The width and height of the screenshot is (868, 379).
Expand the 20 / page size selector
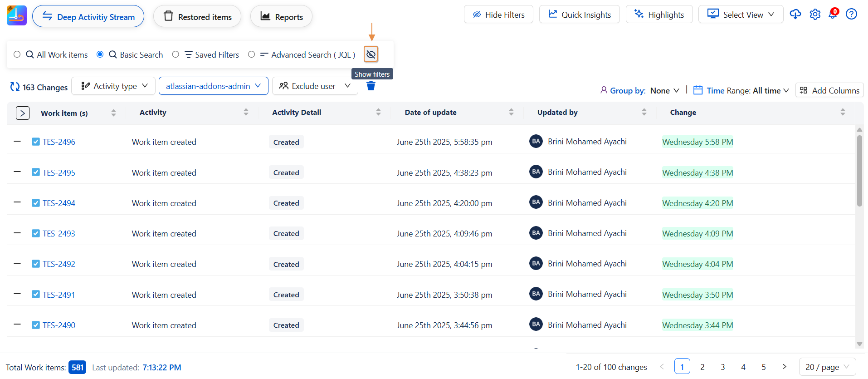(827, 367)
